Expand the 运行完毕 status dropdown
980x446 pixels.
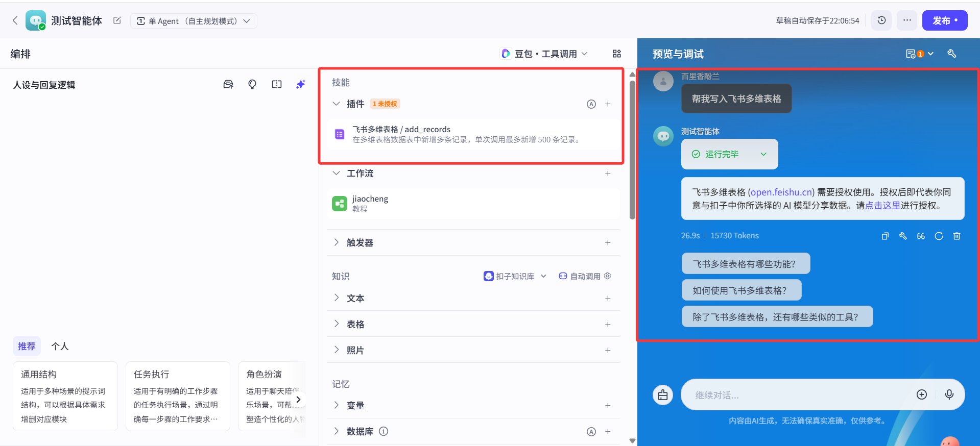click(x=729, y=154)
